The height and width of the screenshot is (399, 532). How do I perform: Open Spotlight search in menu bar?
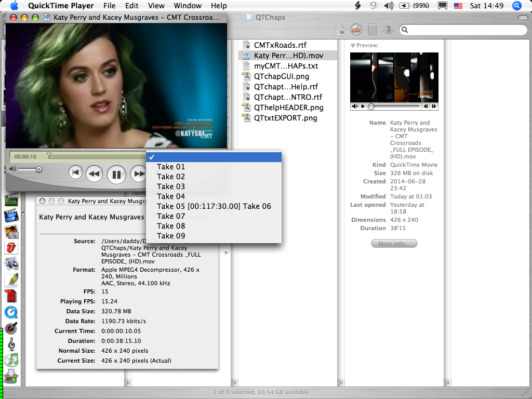pos(517,6)
